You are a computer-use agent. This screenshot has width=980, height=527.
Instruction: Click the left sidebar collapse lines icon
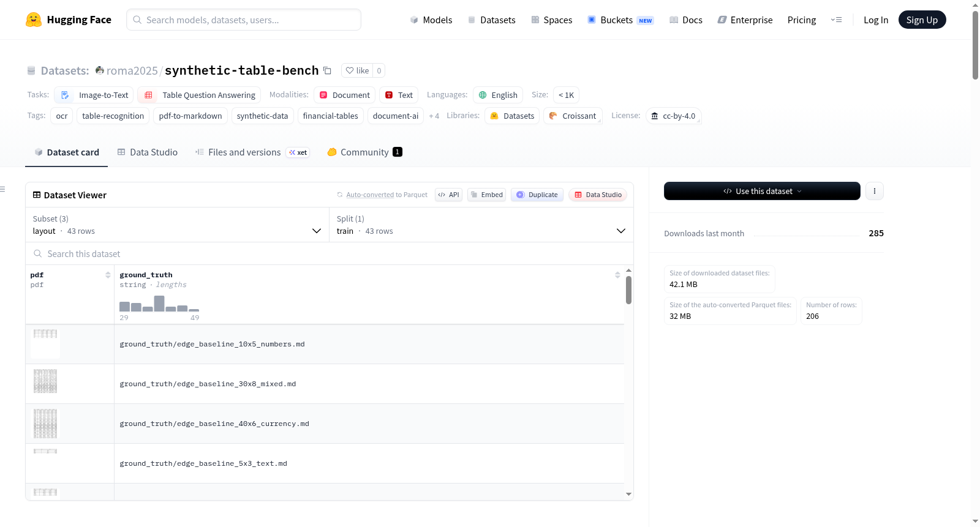point(2,189)
